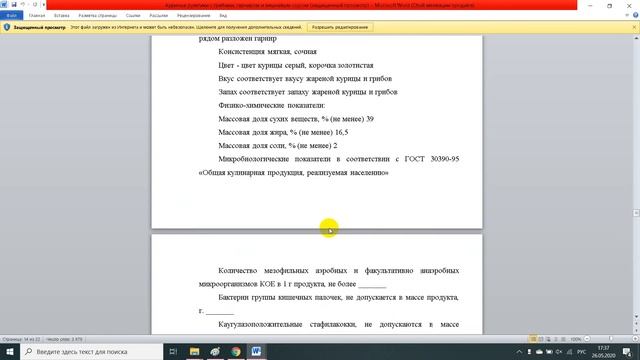This screenshot has width=640, height=360.
Task: Click the Word icon on the taskbar
Action: pos(256,351)
